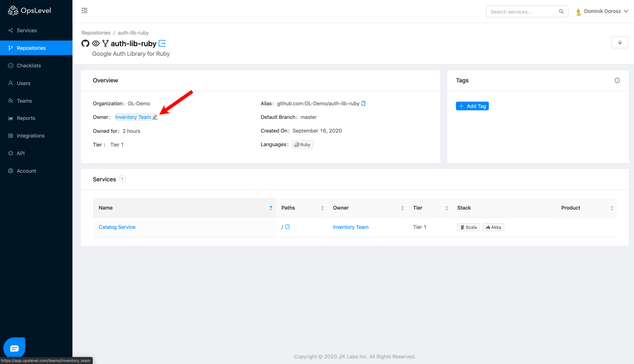Sort the table by Product

tap(586, 208)
